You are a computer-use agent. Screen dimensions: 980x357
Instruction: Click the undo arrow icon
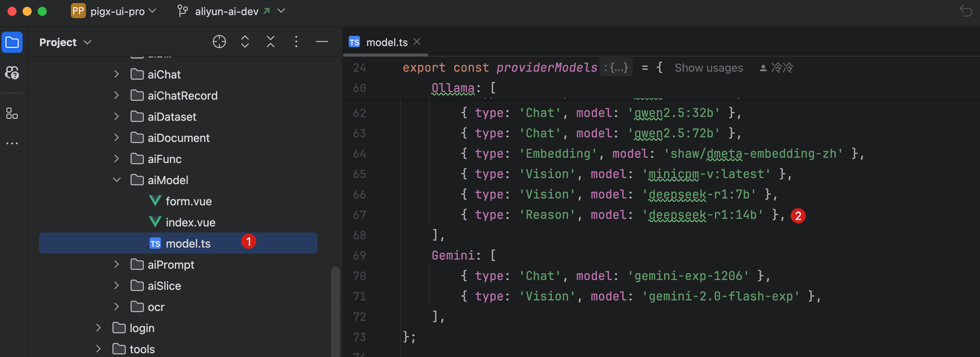tap(966, 11)
